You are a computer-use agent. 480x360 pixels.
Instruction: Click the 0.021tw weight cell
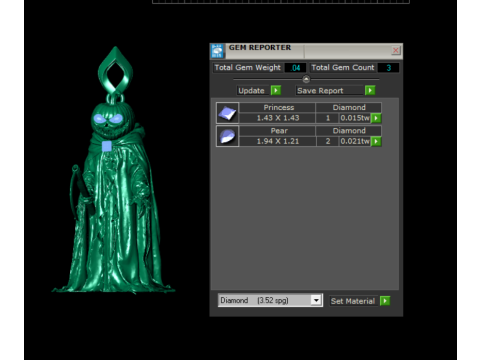[x=355, y=141]
